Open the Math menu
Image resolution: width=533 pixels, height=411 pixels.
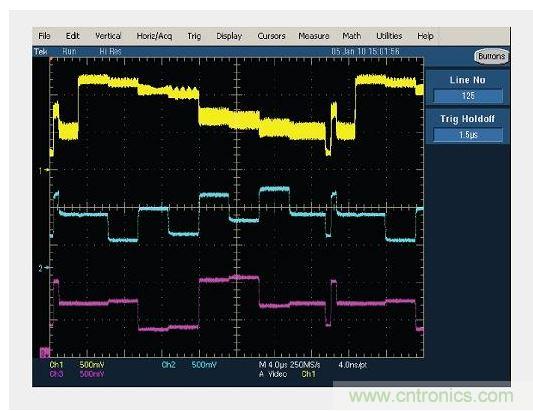(x=351, y=36)
